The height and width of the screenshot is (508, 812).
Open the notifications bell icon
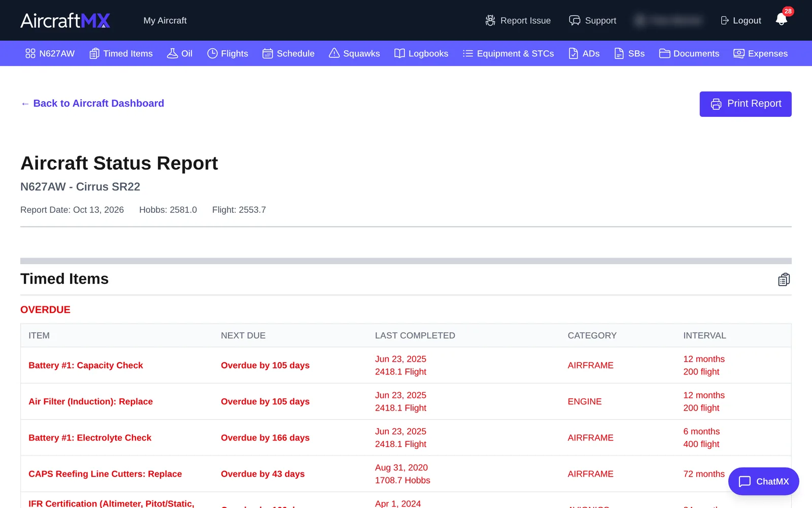pos(782,20)
